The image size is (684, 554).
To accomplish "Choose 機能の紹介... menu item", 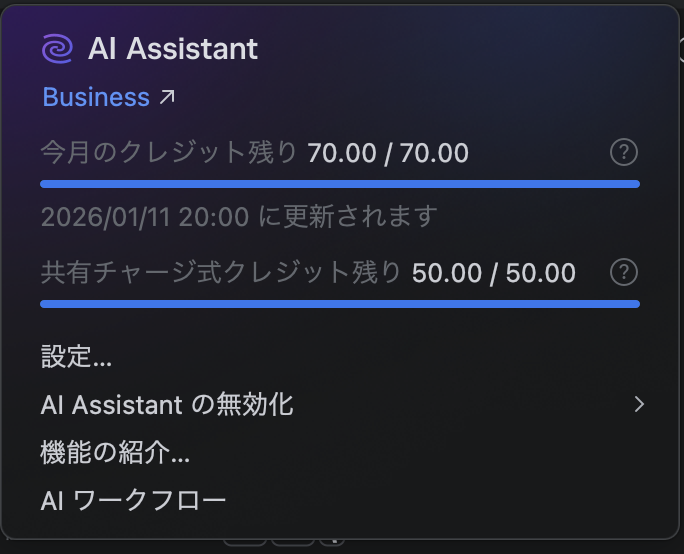I will tap(115, 453).
